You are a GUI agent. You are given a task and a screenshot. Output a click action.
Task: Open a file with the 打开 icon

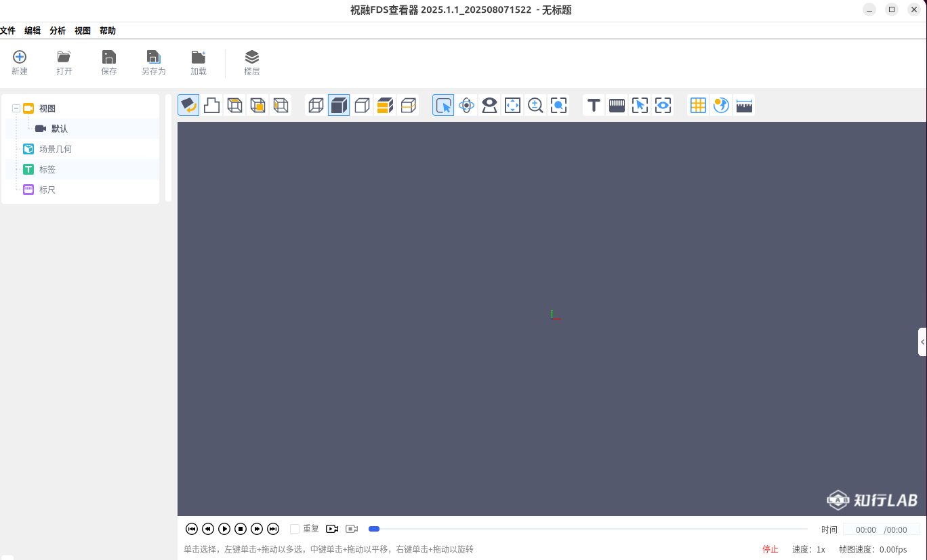[64, 62]
